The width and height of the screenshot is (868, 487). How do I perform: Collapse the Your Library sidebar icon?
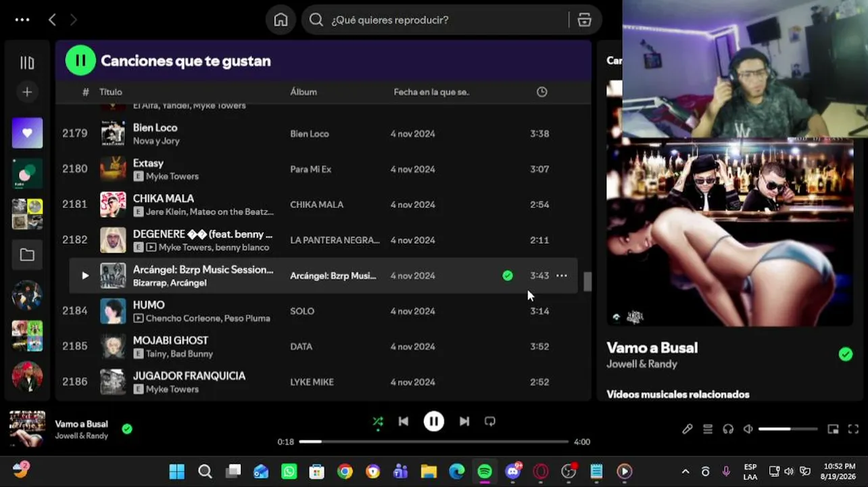pyautogui.click(x=27, y=63)
